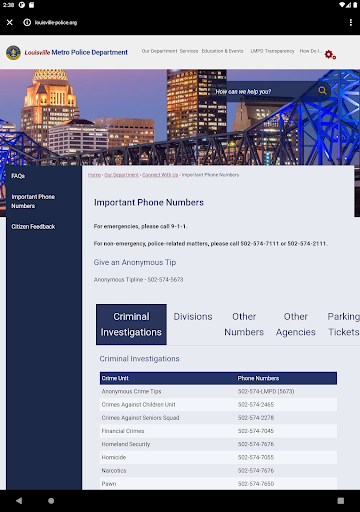The width and height of the screenshot is (360, 512).
Task: Click the 'Give an Anonymous Tip' heading
Action: point(135,262)
